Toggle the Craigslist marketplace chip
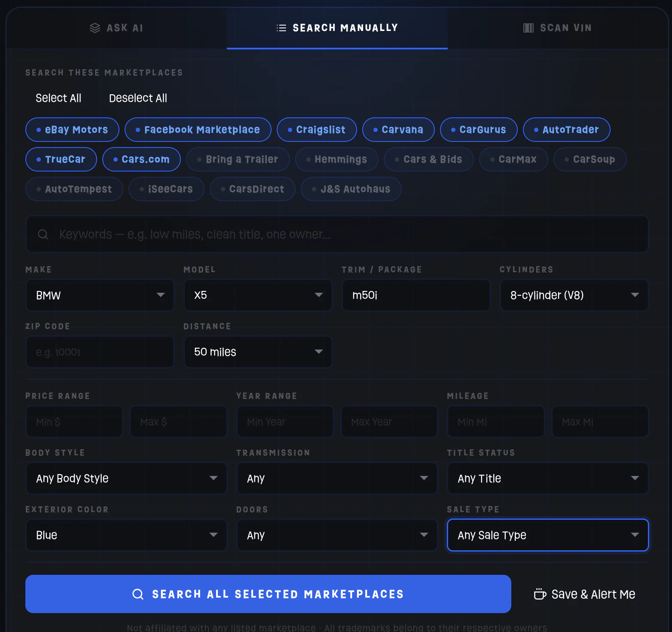Image resolution: width=672 pixels, height=632 pixels. (x=317, y=129)
